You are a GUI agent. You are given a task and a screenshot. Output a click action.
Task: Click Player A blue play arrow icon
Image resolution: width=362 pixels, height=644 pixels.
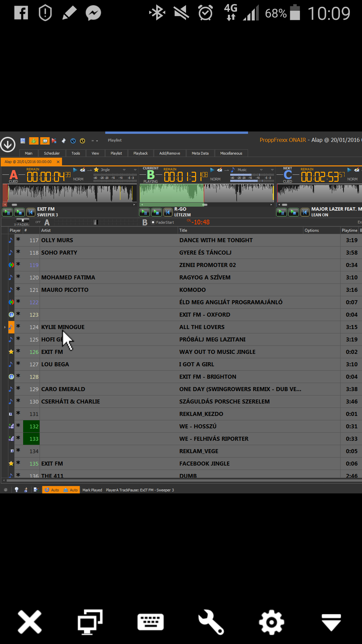pos(75,170)
